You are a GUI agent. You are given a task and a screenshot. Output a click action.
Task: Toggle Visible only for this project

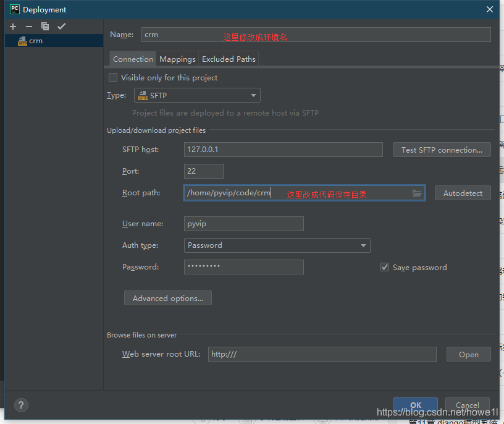pos(113,77)
